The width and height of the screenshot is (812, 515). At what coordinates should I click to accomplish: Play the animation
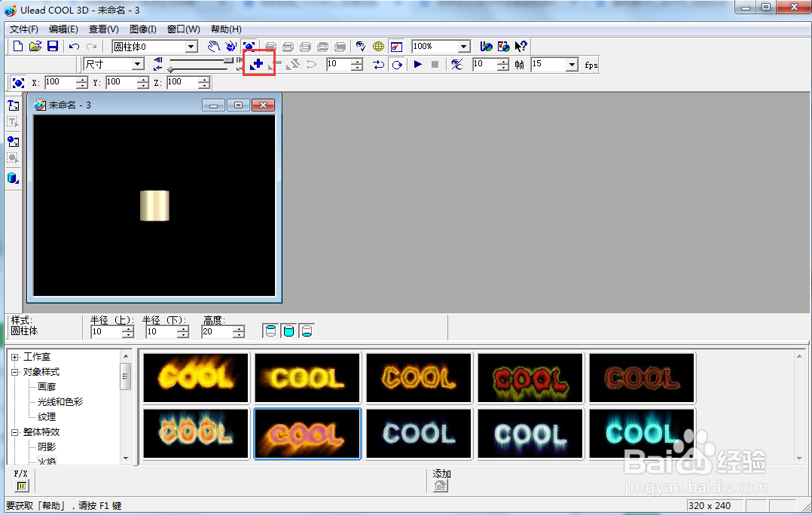point(418,64)
